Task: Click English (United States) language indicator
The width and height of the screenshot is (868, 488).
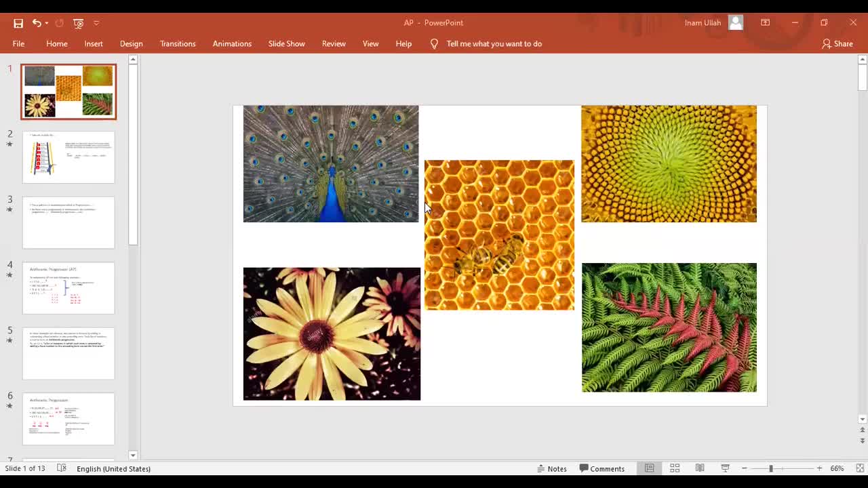Action: pyautogui.click(x=113, y=468)
